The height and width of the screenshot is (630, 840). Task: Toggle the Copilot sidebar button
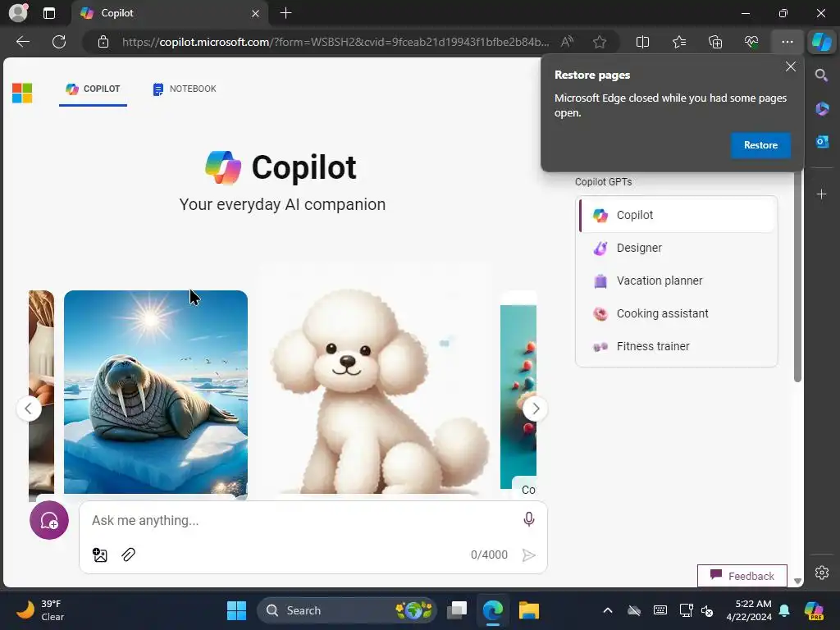(822, 42)
